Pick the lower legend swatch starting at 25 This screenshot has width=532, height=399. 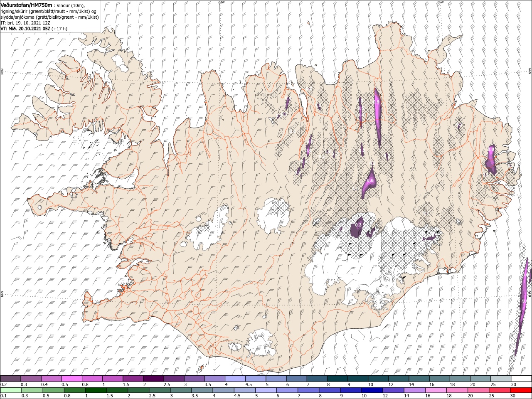(499, 390)
